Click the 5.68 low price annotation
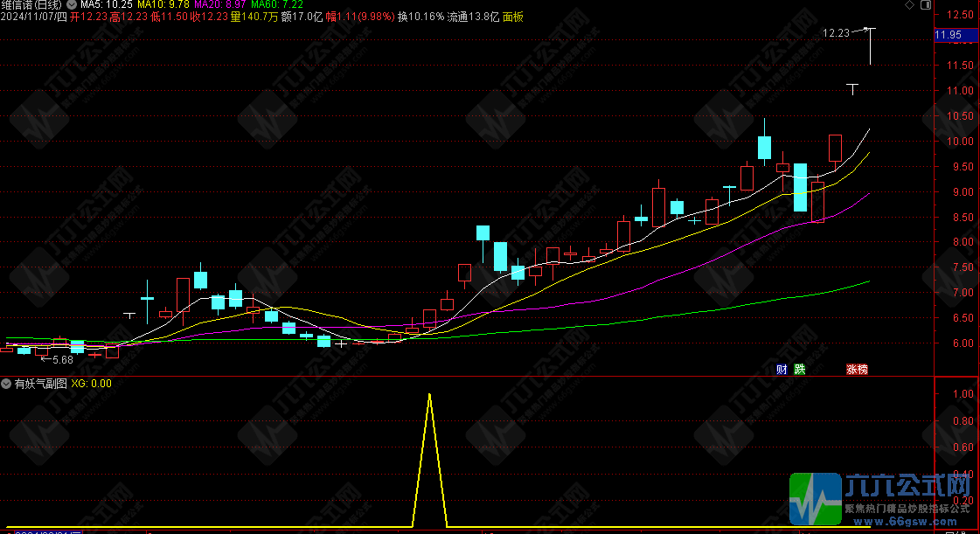 [62, 359]
